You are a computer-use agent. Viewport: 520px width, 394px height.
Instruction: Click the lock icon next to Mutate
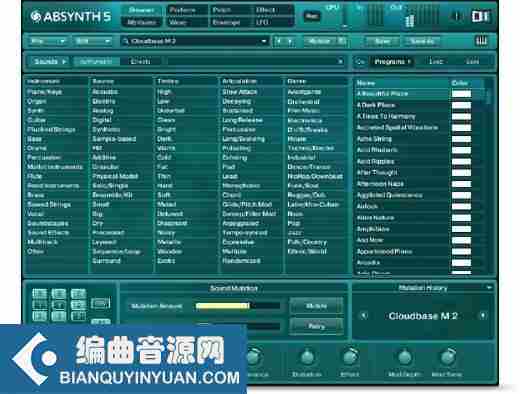341,41
